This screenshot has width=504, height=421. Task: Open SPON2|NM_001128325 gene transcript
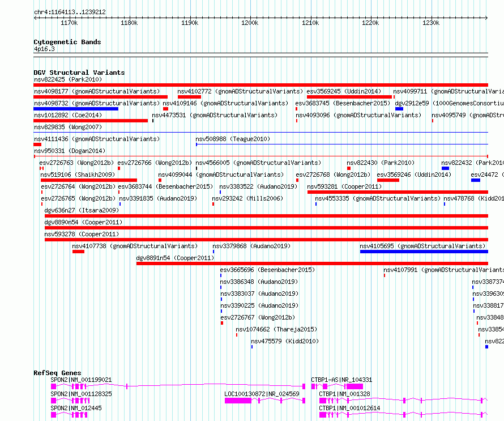81,394
